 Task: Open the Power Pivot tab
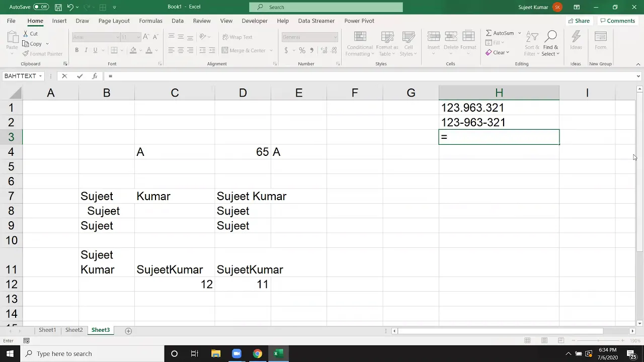click(359, 21)
